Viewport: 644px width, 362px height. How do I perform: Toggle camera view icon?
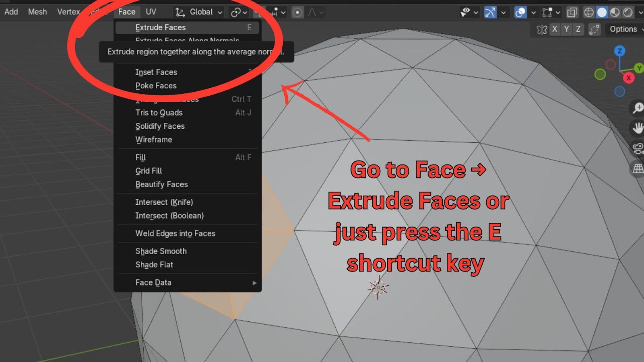638,149
